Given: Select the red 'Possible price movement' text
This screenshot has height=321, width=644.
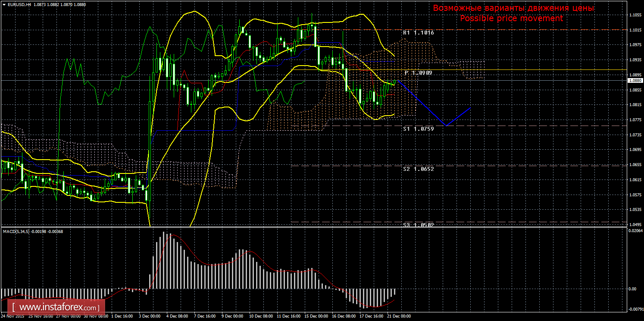Looking at the screenshot, I should click(x=511, y=19).
